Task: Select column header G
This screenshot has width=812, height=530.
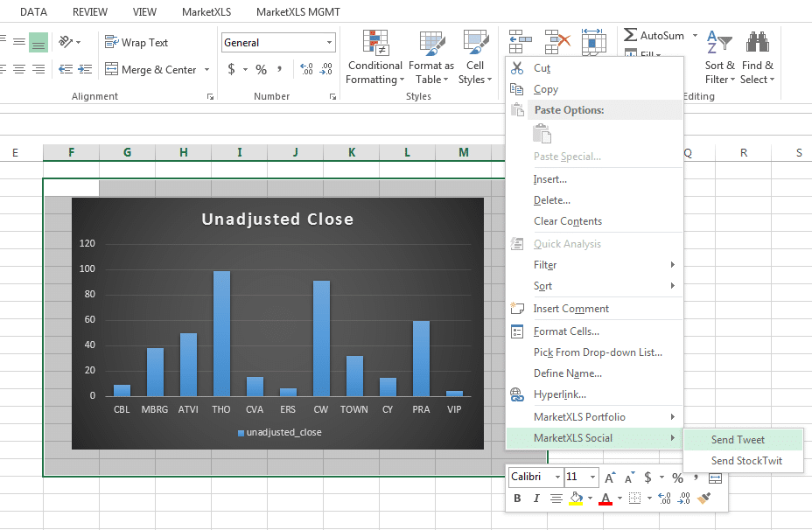Action: (127, 152)
